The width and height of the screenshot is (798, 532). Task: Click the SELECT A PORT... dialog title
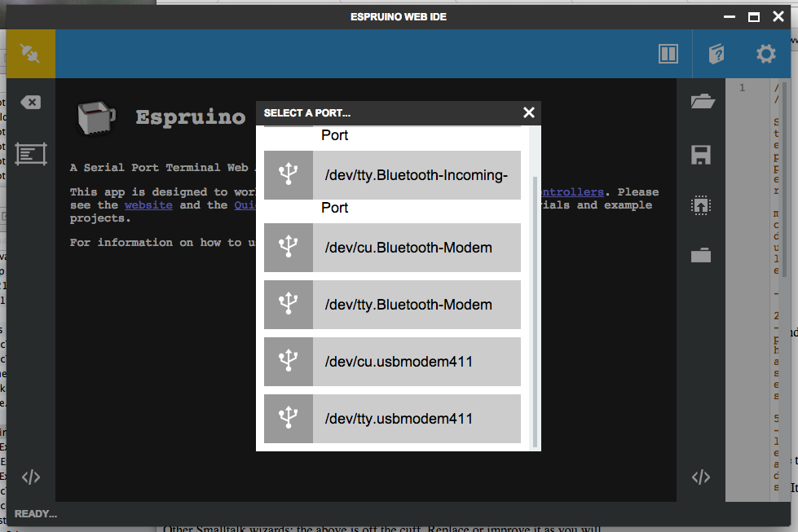[306, 113]
